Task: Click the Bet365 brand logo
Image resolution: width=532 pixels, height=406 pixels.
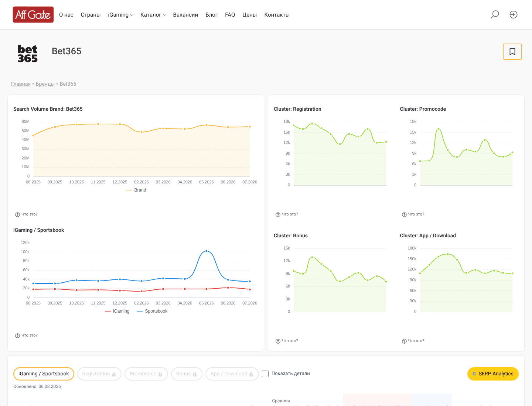Action: 28,54
